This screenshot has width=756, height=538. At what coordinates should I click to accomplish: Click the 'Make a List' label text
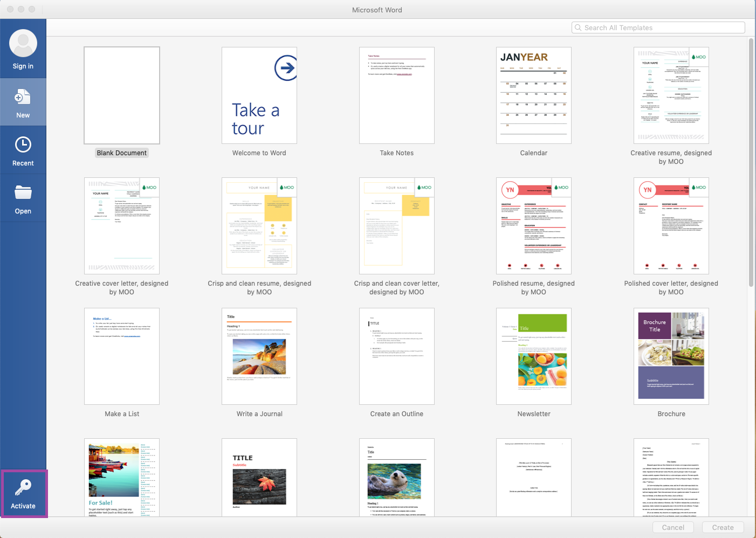point(122,414)
